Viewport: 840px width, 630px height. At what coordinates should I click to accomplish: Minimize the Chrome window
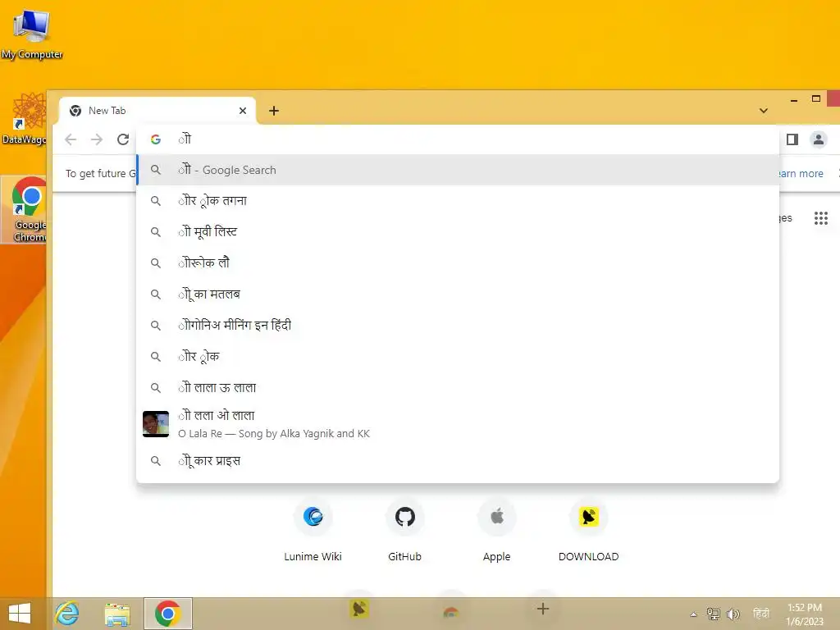(794, 99)
